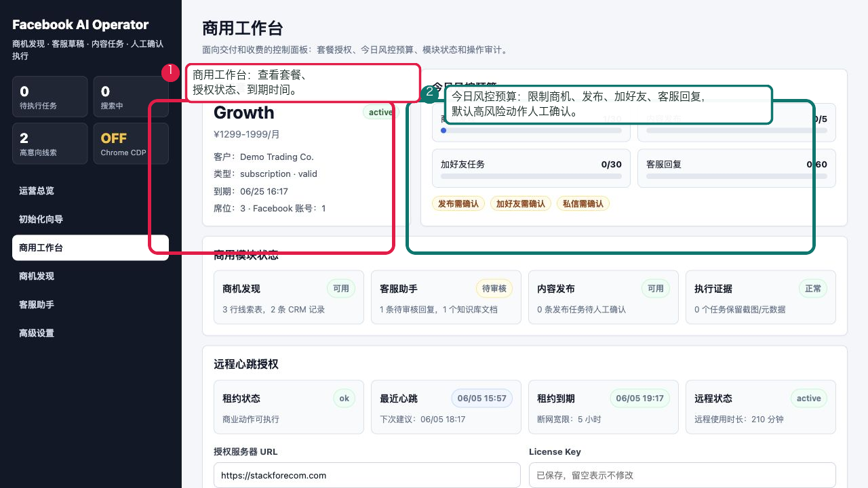Click the 下次建议：06/05 18:17 text
The image size is (868, 488).
422,420
